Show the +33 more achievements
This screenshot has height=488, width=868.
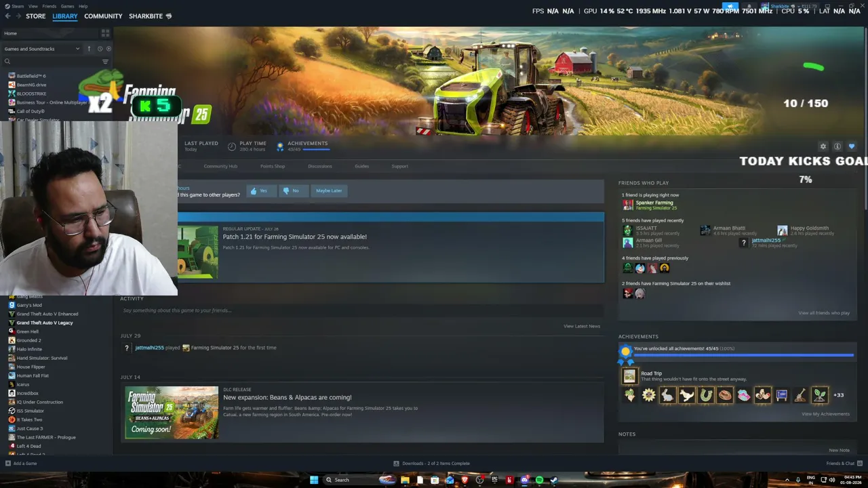[x=838, y=395]
